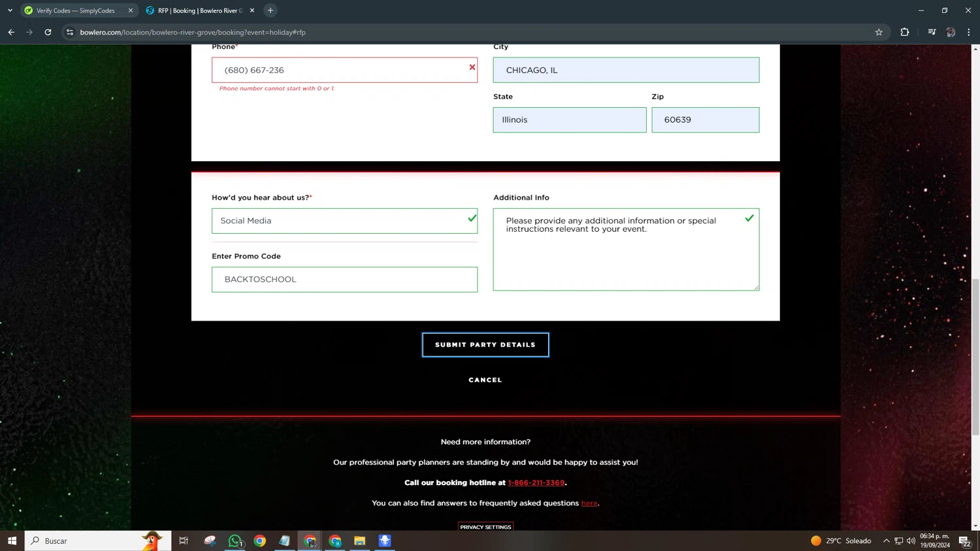Click the page vertical scrollbar thumb
Screen dimensions: 980x551
(975, 356)
